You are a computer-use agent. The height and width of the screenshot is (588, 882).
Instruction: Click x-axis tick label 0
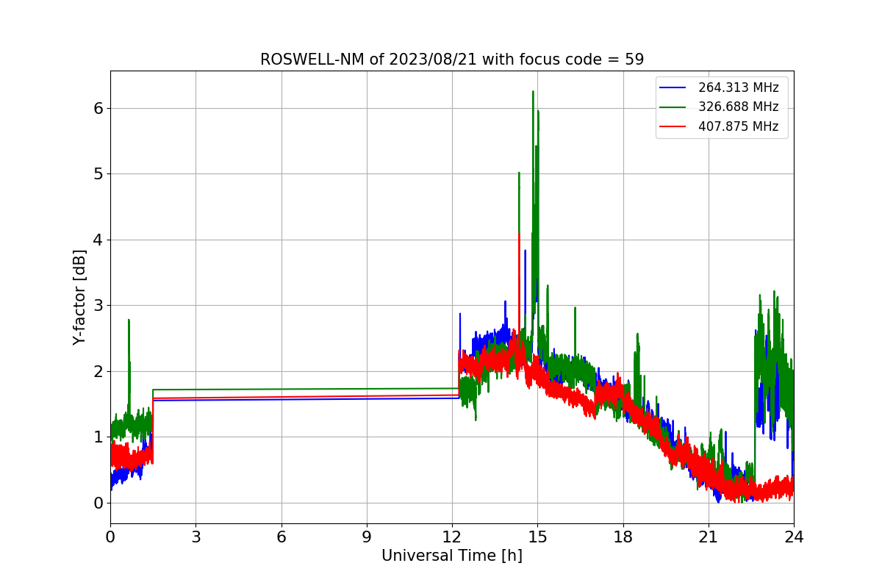(110, 537)
